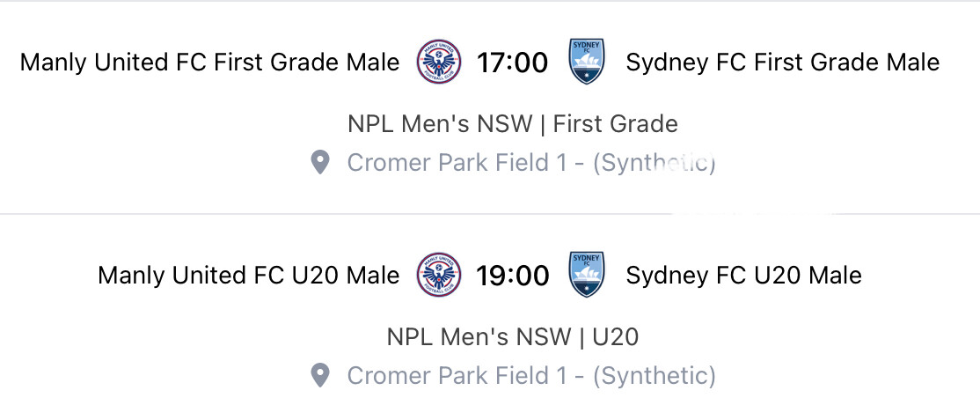This screenshot has height=420, width=980.
Task: Click Cromer Park Field 1 under U20 match
Action: click(457, 376)
